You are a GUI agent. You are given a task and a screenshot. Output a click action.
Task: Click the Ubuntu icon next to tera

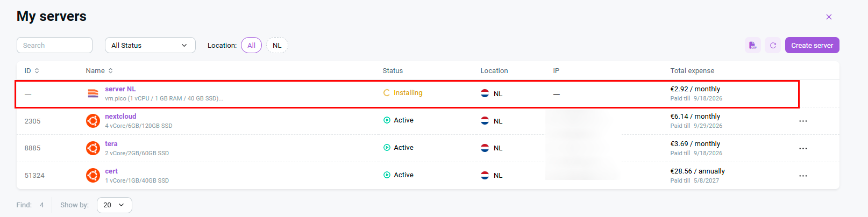[93, 148]
